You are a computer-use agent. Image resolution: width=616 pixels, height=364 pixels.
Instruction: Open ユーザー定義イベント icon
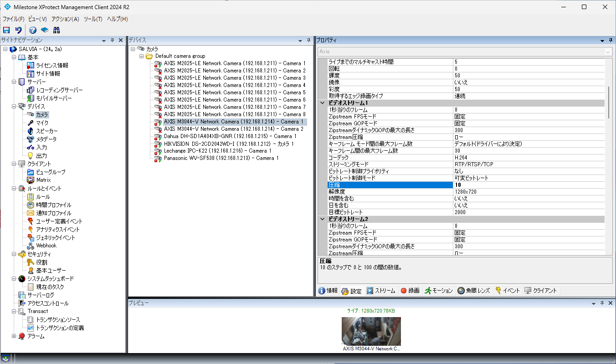31,221
